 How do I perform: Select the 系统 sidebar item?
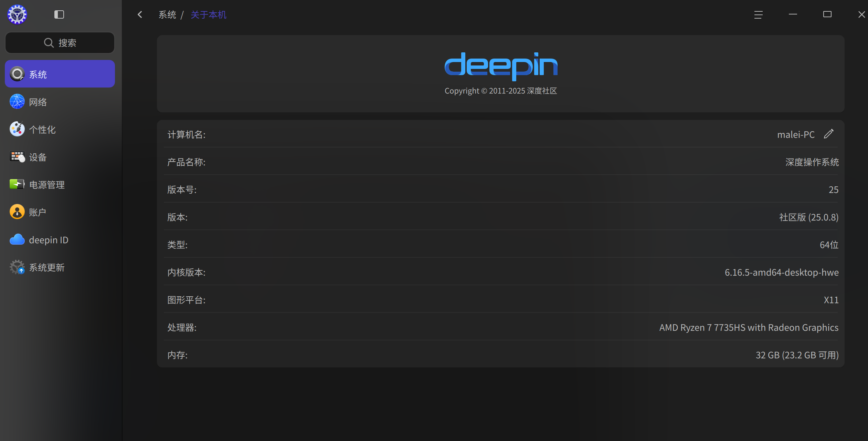point(60,74)
